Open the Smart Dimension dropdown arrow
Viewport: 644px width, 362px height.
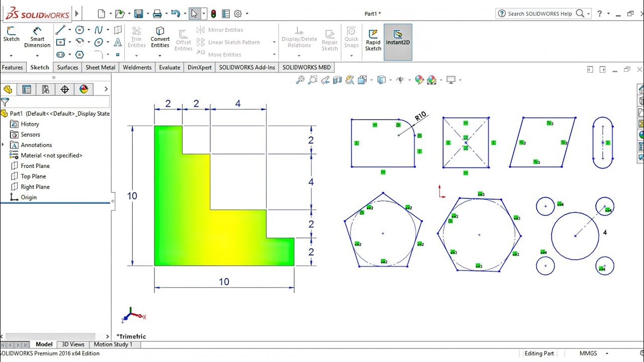[37, 55]
